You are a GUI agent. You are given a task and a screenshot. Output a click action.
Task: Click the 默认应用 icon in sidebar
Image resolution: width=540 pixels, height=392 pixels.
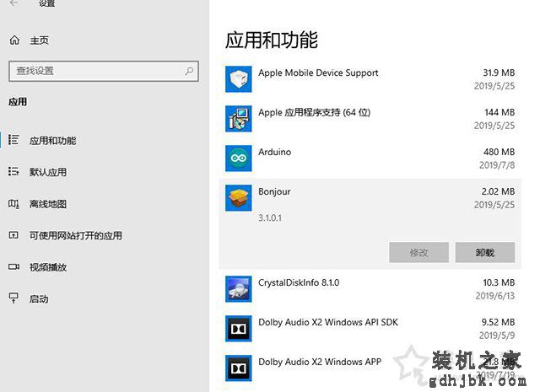coord(13,171)
